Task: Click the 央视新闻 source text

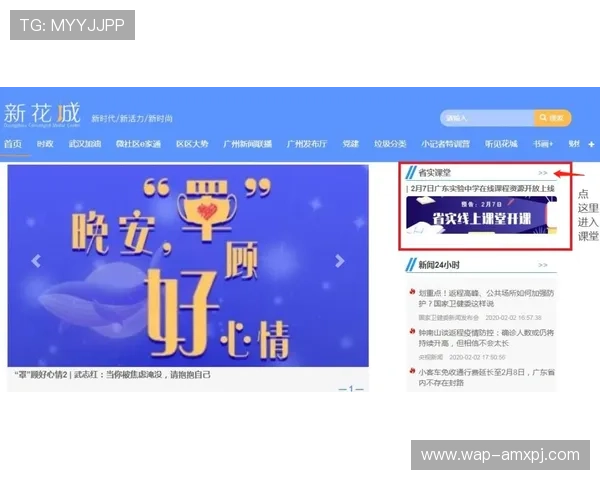Action: point(430,357)
